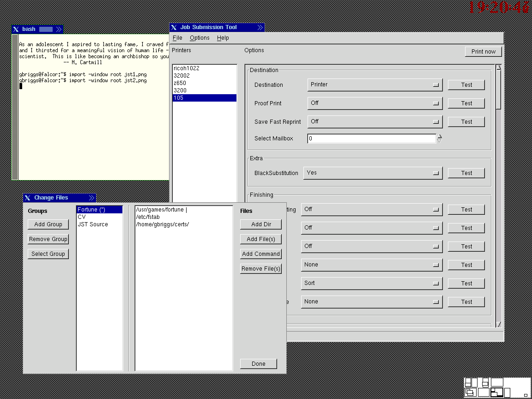Viewport: 532px width, 399px height.
Task: Switch to the highlighted desktop in the pager
Action: (497, 392)
